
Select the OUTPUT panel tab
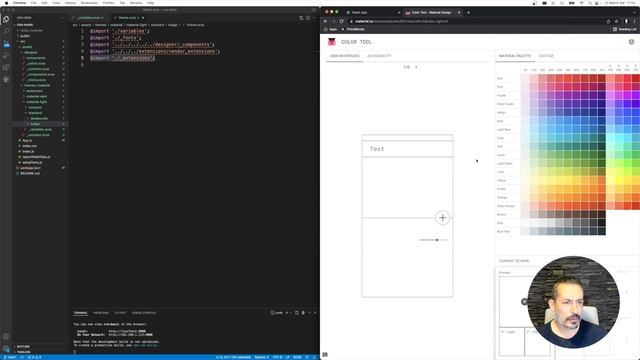pyautogui.click(x=120, y=313)
